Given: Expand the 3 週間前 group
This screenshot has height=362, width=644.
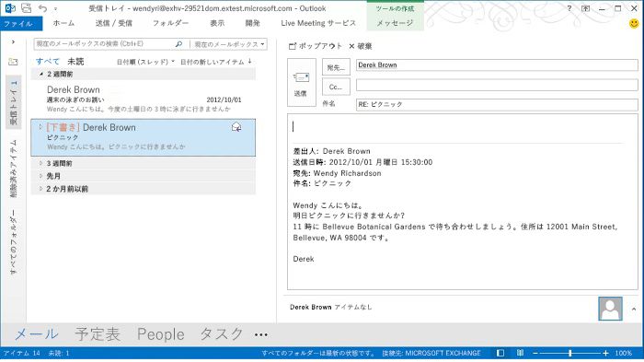Looking at the screenshot, I should [x=41, y=163].
